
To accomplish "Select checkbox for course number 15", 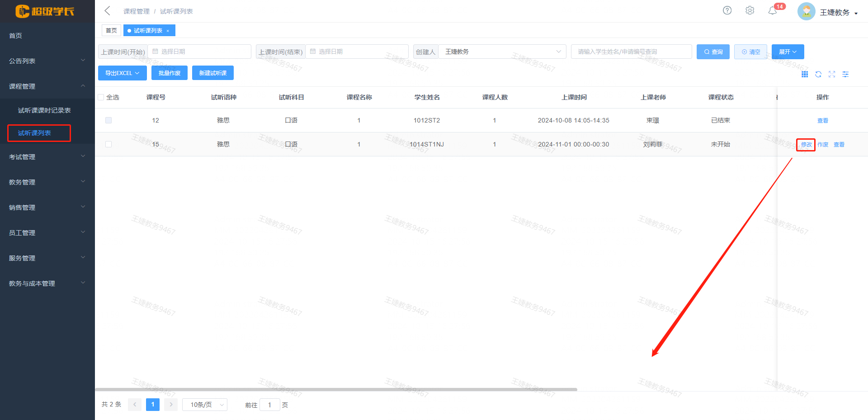I will pyautogui.click(x=108, y=144).
